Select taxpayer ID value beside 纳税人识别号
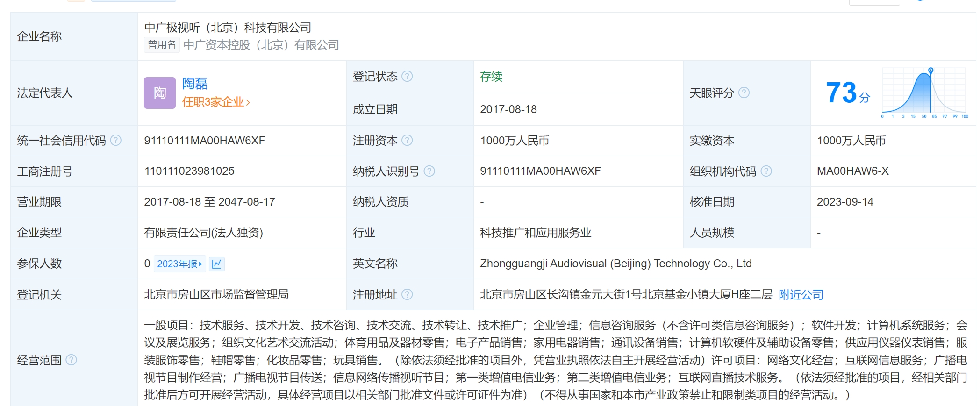The height and width of the screenshot is (406, 980). click(x=540, y=171)
